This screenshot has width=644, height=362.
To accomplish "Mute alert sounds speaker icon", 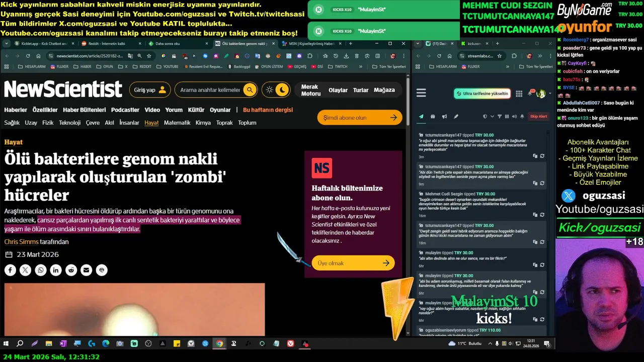I will click(x=514, y=117).
